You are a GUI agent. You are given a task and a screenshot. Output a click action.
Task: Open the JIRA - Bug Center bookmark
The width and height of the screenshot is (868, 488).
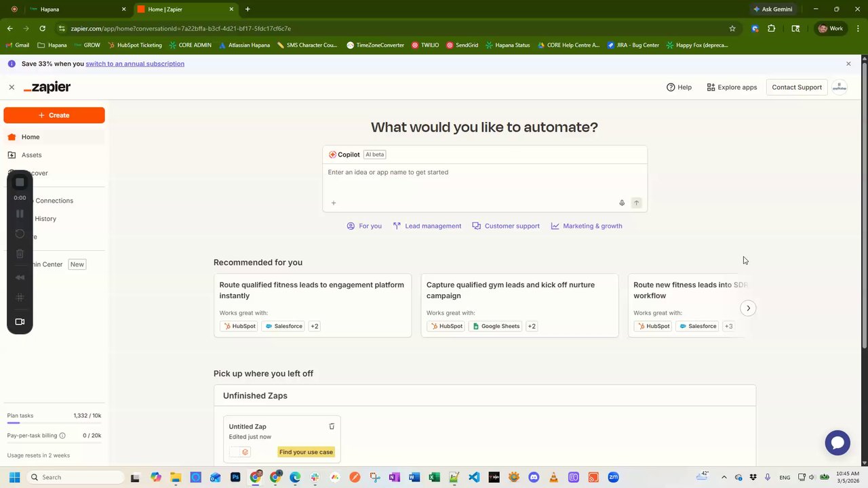pyautogui.click(x=633, y=45)
